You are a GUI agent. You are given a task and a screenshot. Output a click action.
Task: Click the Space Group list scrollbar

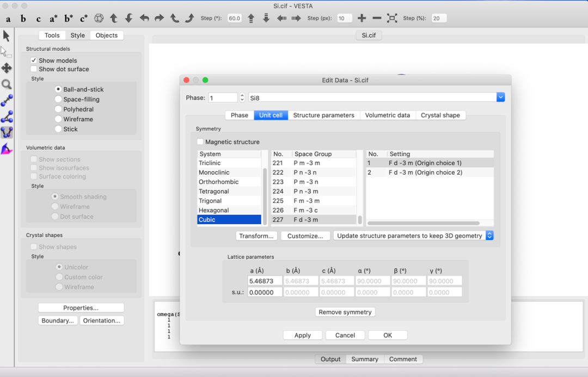pos(360,220)
